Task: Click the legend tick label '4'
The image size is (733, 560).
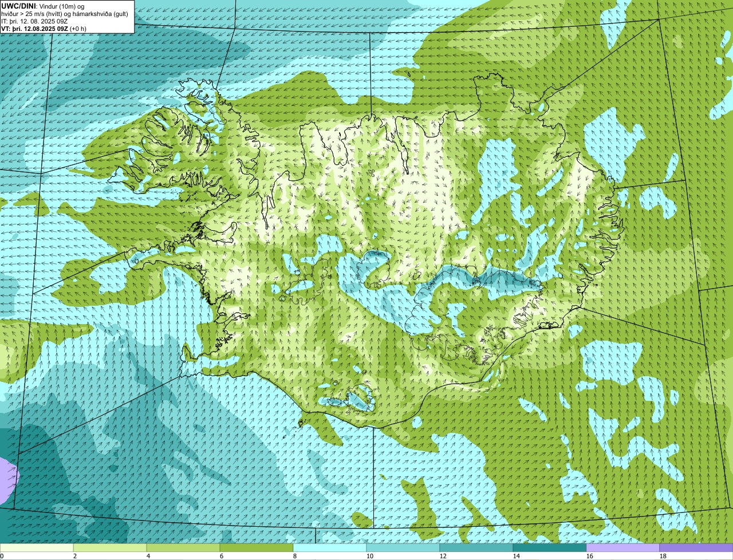Action: [x=148, y=556]
